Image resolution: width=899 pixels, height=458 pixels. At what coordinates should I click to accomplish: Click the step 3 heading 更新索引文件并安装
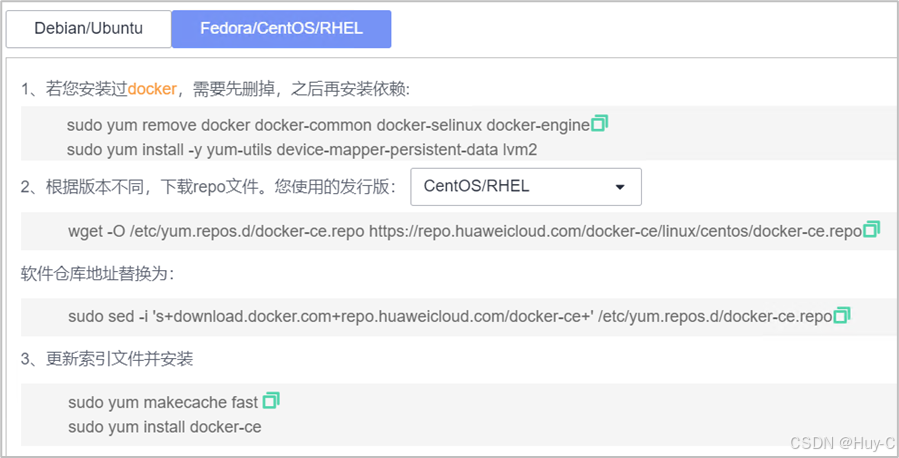(x=107, y=359)
